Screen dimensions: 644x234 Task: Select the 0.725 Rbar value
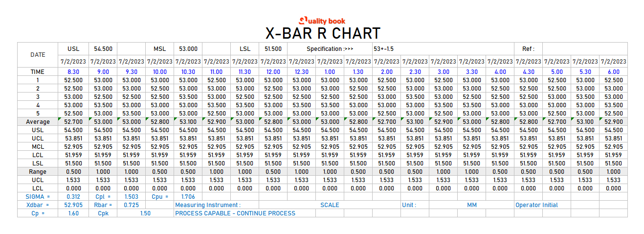[x=132, y=205]
